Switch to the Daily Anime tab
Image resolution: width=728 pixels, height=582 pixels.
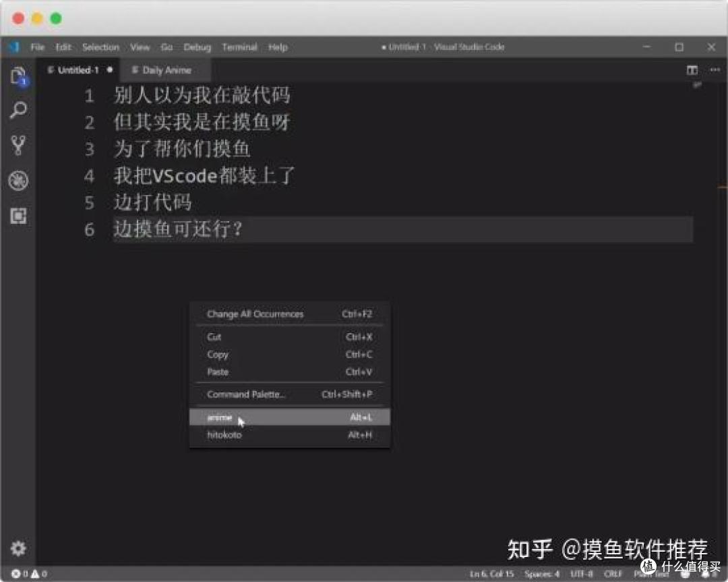166,70
